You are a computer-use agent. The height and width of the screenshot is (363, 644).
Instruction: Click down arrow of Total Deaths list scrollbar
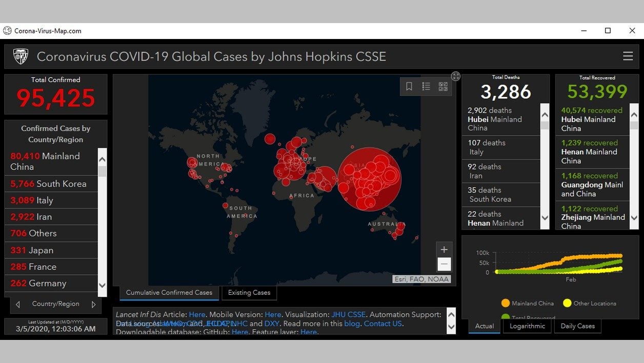click(545, 219)
